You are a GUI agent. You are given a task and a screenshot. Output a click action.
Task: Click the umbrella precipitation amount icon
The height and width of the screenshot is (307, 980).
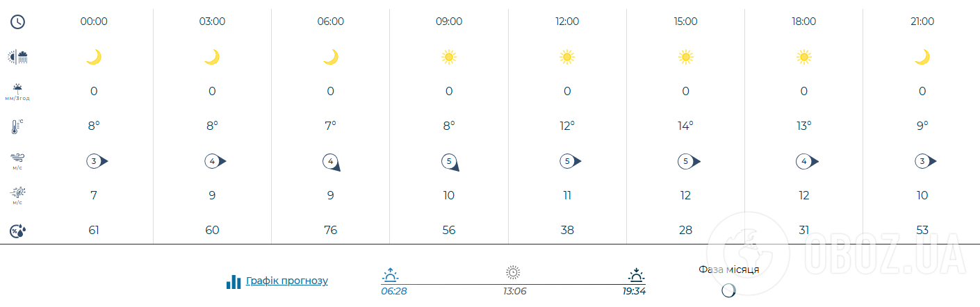coord(18,91)
